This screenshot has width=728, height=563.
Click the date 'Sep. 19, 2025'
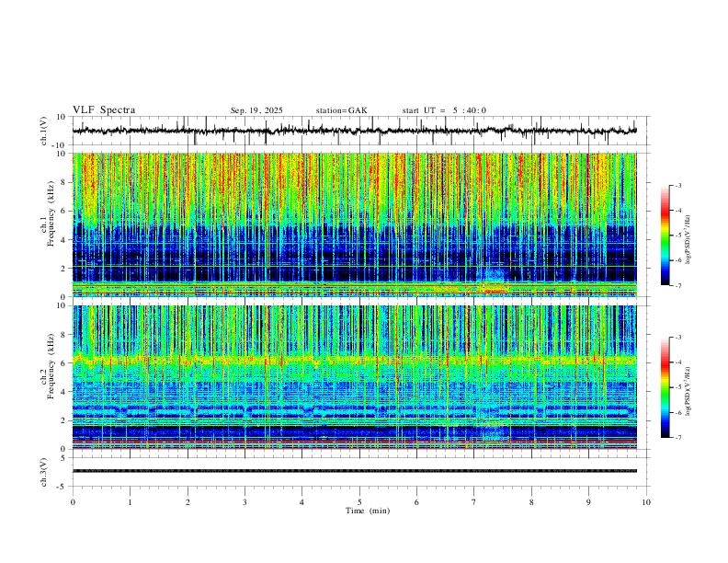point(256,110)
